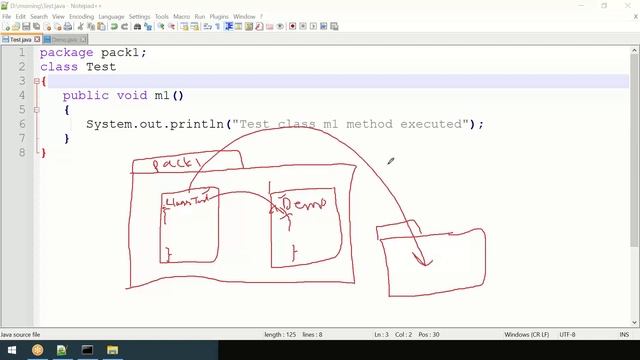Click the Open file toolbar icon
The height and width of the screenshot is (360, 640).
click(16, 27)
